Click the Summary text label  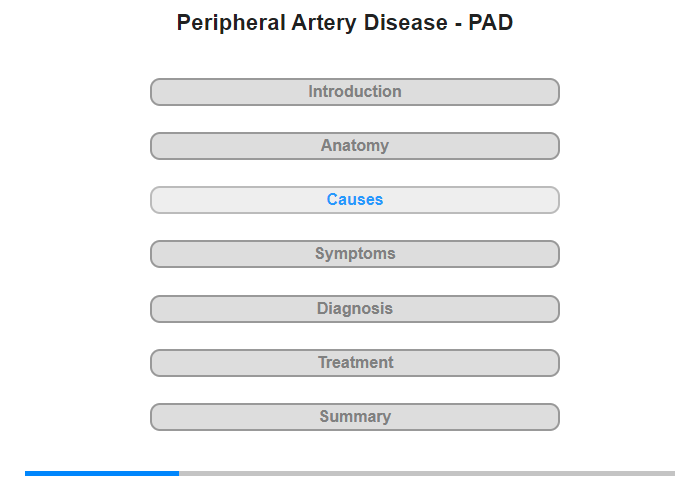pos(355,417)
